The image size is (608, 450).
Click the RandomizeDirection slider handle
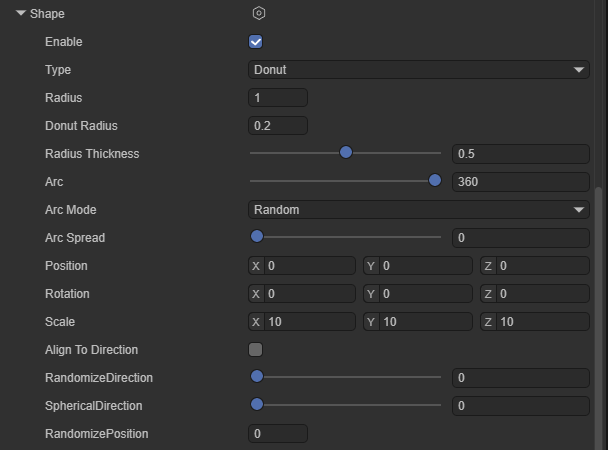[x=256, y=377]
